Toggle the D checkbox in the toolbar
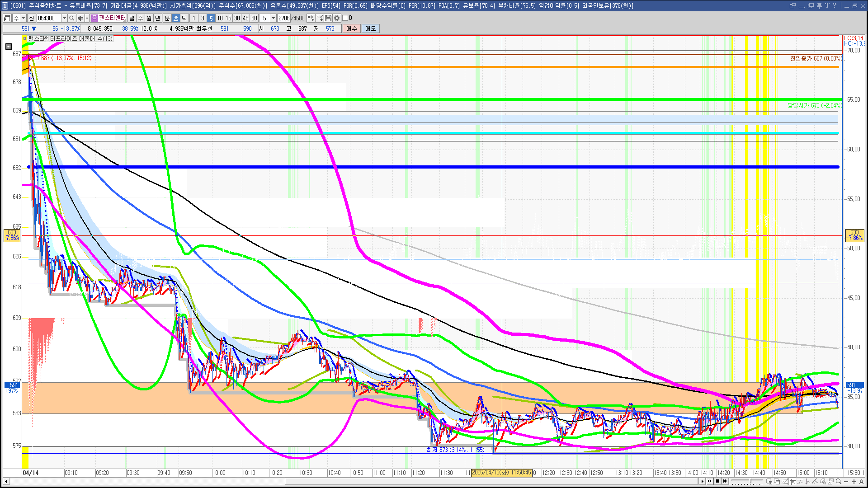 345,18
